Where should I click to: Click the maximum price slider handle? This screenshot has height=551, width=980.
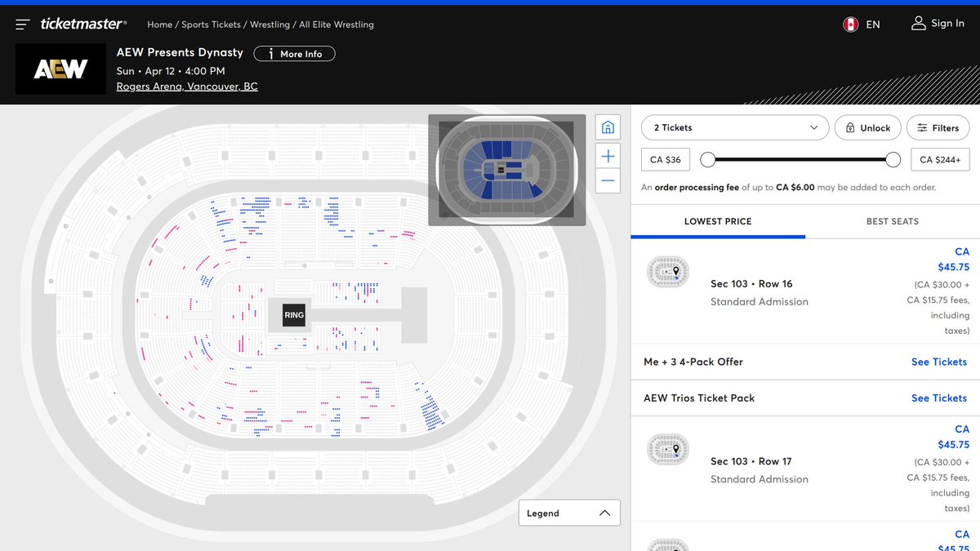pyautogui.click(x=893, y=159)
